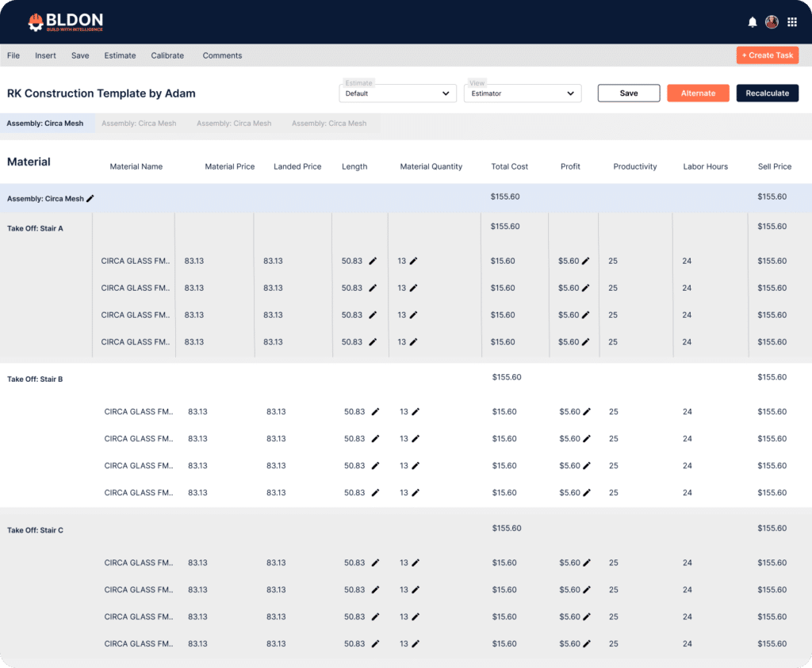Open the apps grid icon
The image size is (812, 668).
(792, 22)
